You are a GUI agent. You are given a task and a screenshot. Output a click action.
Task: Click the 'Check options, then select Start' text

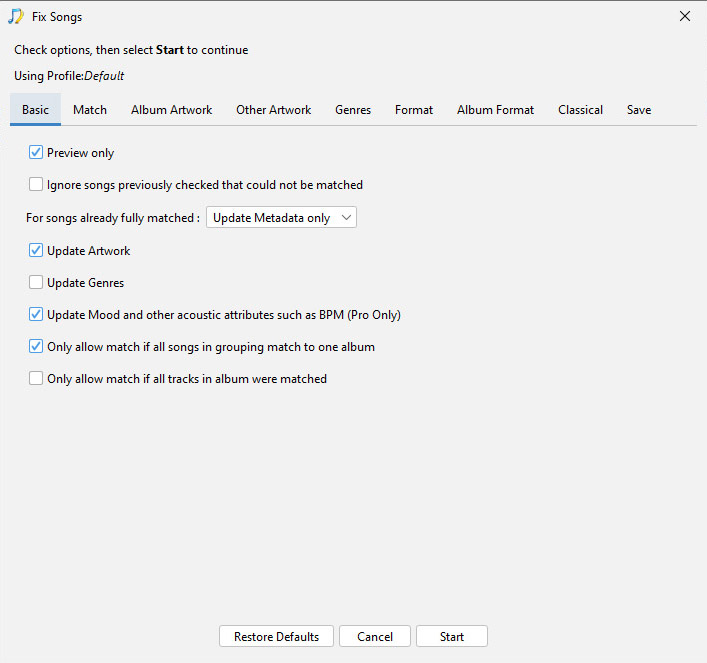click(131, 50)
